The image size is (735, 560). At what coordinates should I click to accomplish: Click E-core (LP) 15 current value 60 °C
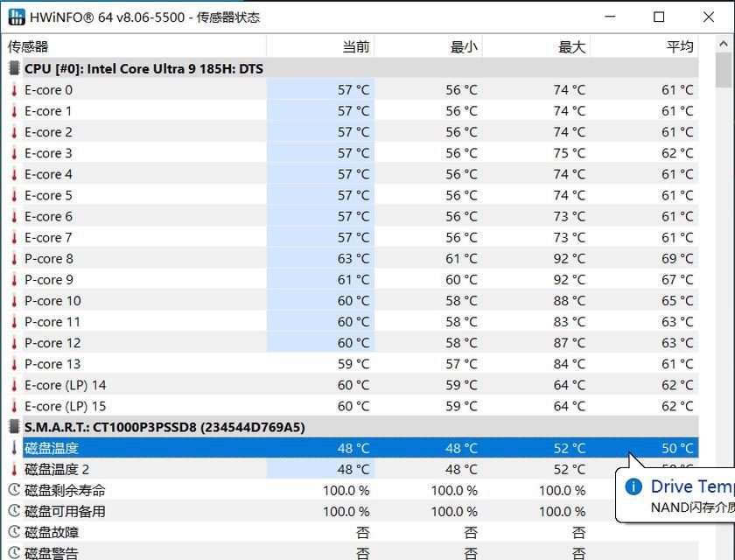coord(353,406)
